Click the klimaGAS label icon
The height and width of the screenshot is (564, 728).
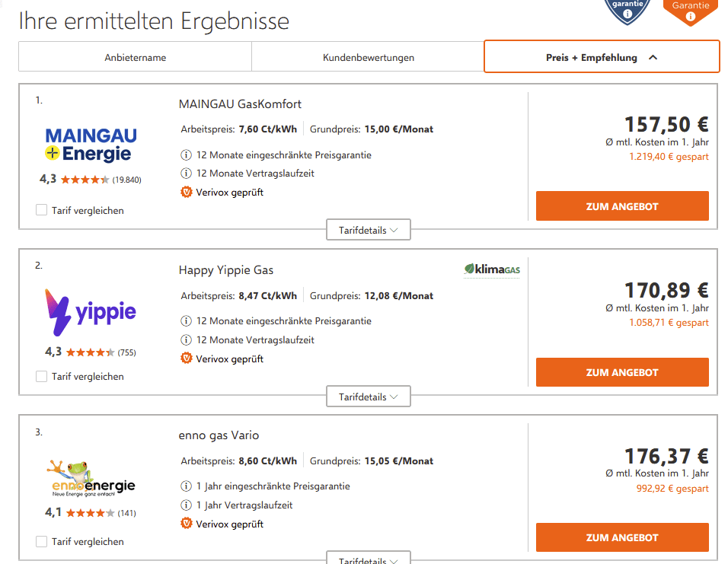[x=492, y=269]
